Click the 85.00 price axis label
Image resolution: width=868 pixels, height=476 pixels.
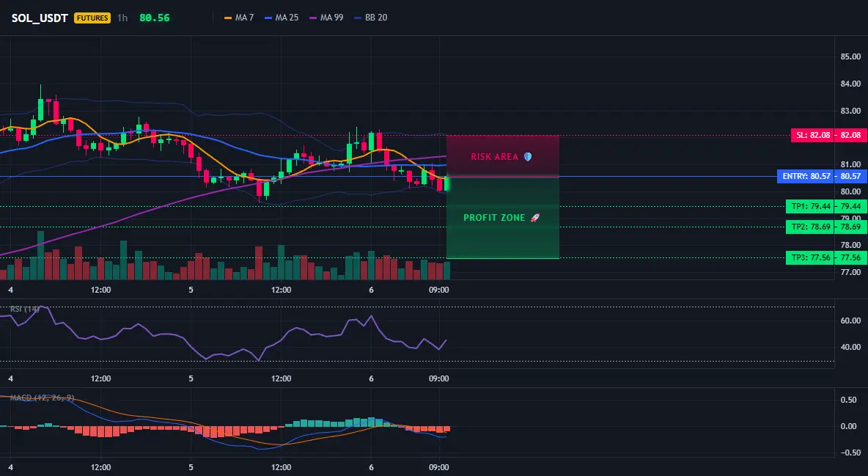point(850,56)
